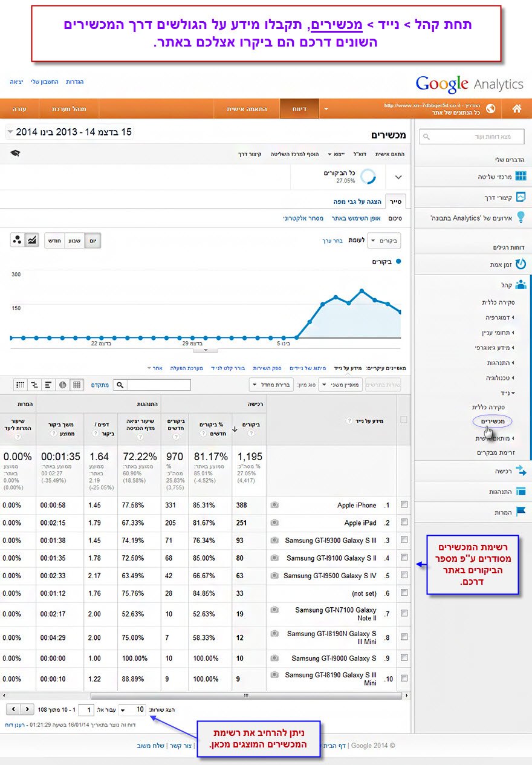Click the שבוע (week) granularity button

[73, 240]
